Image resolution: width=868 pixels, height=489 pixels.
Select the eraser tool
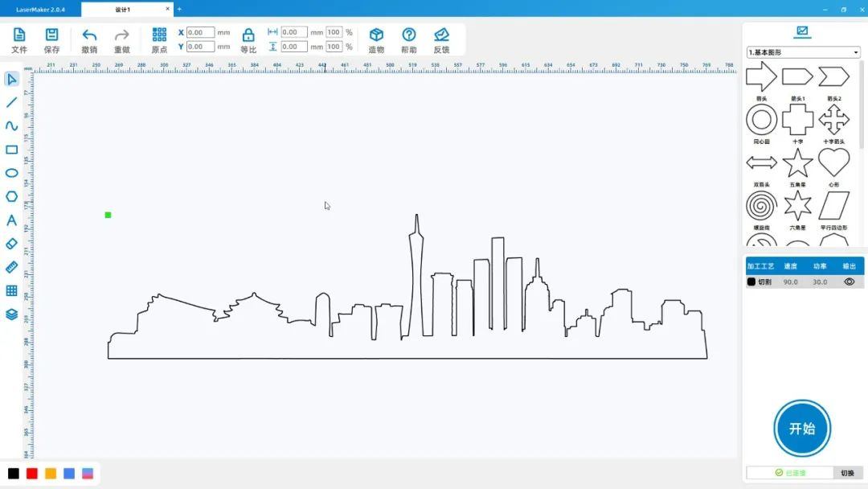12,244
